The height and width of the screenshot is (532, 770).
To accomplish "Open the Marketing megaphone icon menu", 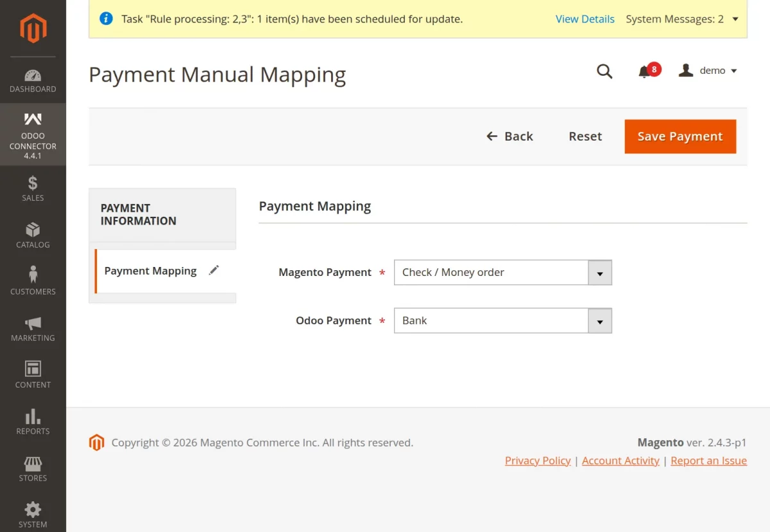I will coord(33,329).
